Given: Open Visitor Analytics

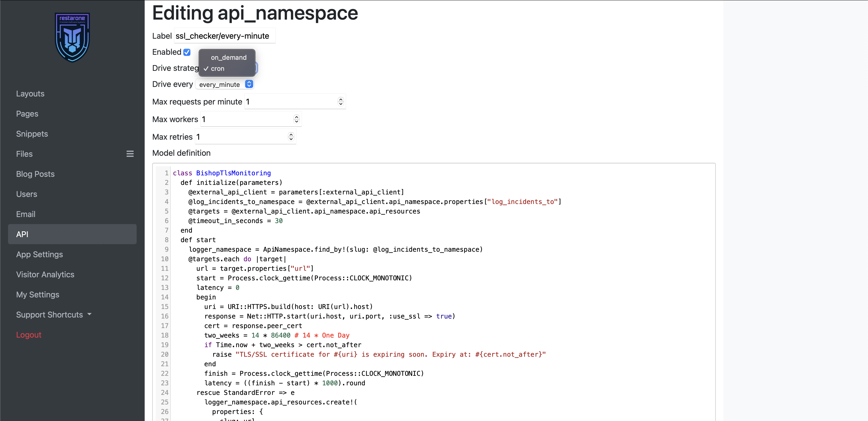Looking at the screenshot, I should coord(45,274).
